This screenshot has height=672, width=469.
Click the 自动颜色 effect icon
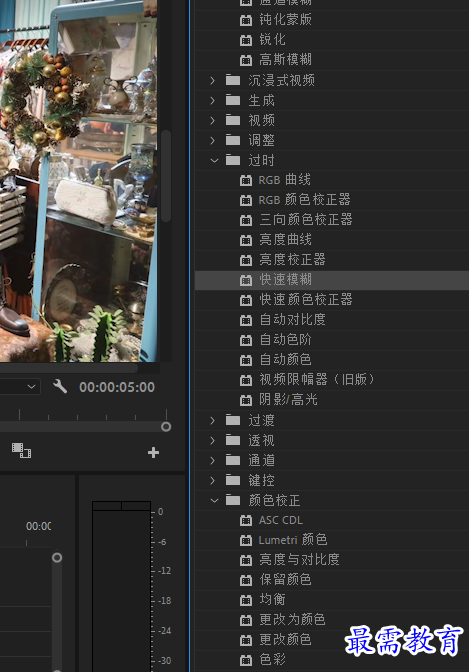(246, 360)
